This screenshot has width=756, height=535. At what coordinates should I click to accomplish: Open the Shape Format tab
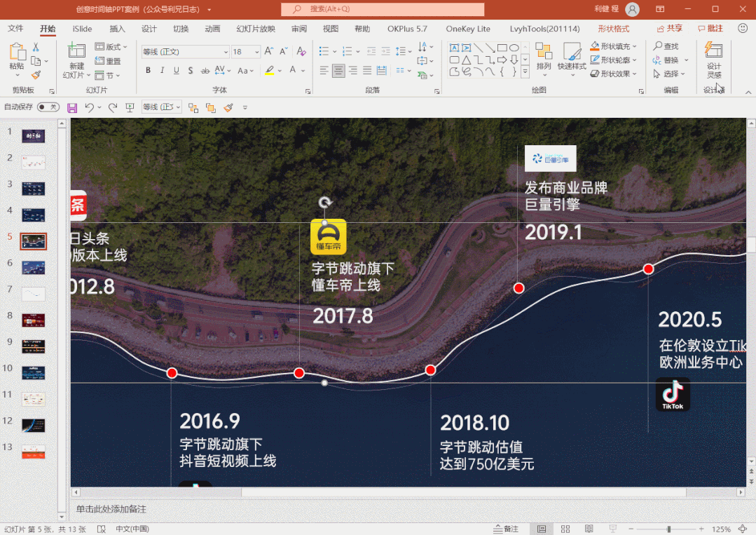tap(613, 29)
